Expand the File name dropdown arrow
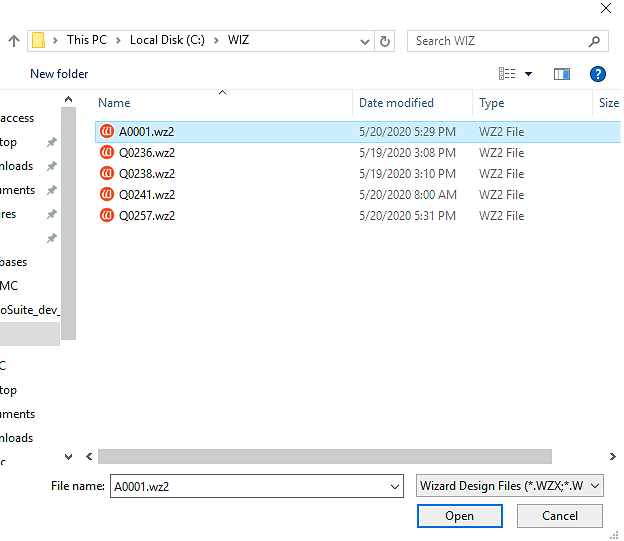 coord(396,486)
